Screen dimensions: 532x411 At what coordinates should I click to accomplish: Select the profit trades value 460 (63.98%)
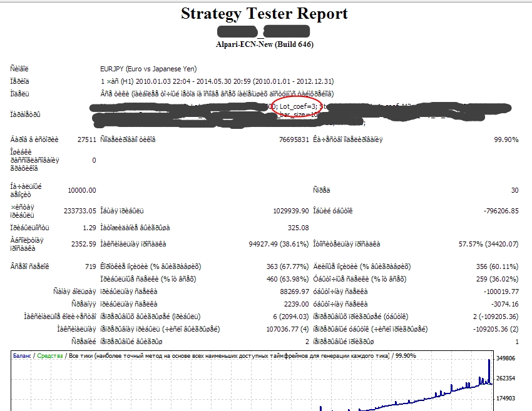[x=287, y=279]
